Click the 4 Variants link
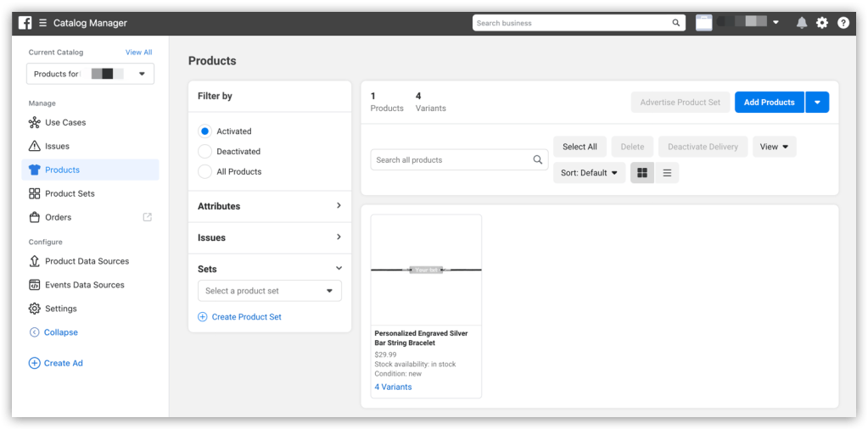868x429 pixels. (393, 387)
